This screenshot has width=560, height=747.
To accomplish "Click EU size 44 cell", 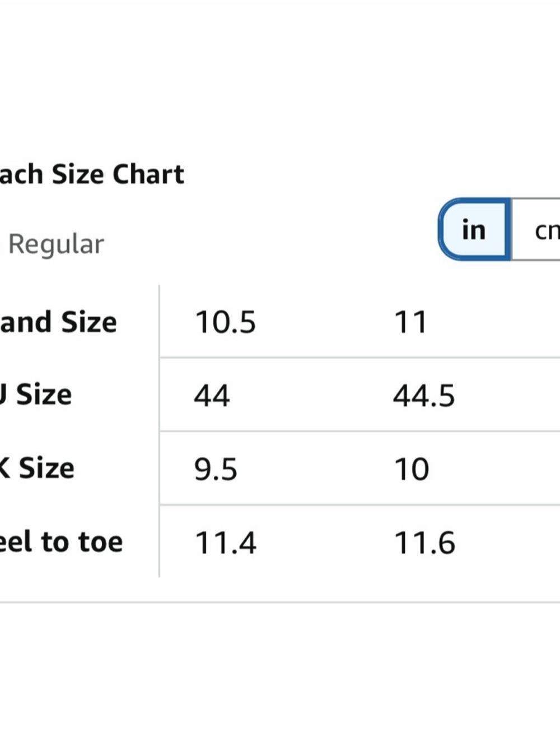I will coord(212,396).
